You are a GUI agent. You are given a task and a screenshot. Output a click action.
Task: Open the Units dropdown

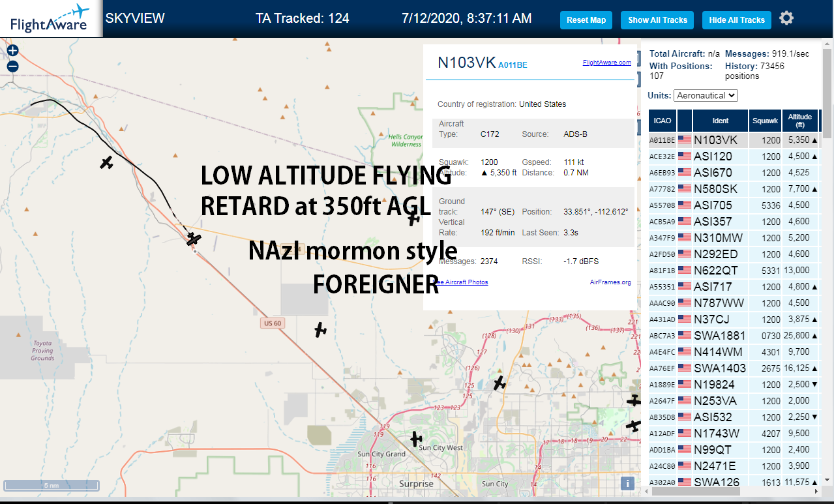click(706, 95)
